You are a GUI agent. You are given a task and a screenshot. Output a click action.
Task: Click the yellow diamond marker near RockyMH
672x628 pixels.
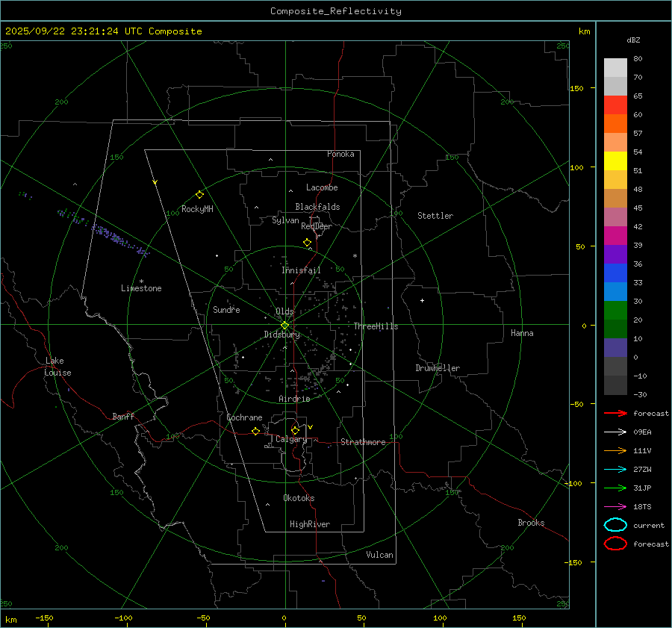199,194
